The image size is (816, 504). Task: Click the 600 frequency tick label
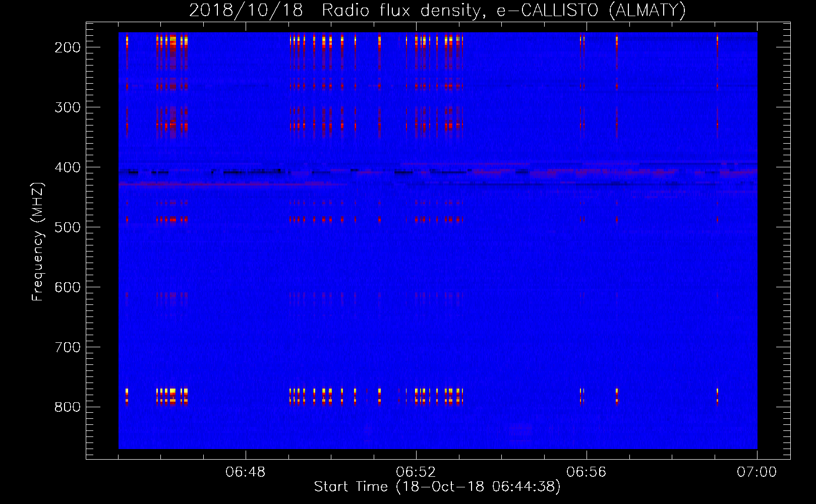pyautogui.click(x=68, y=287)
